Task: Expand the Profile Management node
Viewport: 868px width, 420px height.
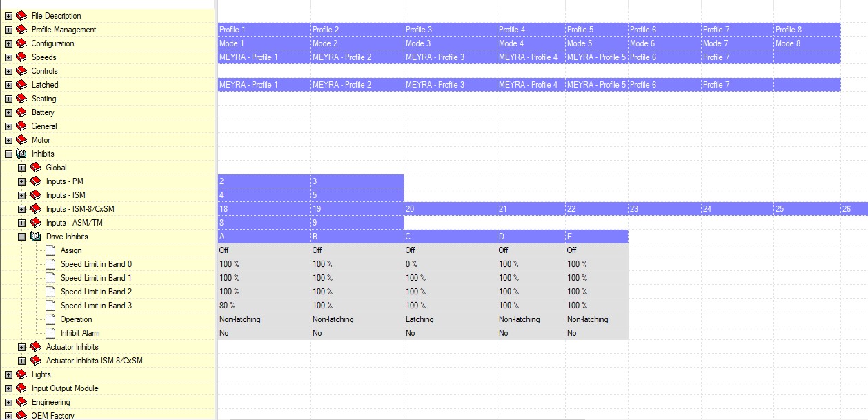Action: [8, 30]
